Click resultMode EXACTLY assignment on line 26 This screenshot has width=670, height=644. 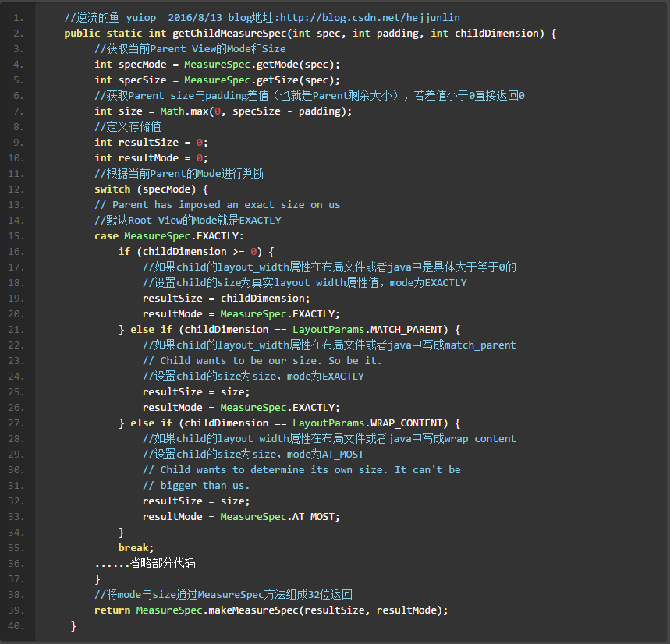click(241, 408)
